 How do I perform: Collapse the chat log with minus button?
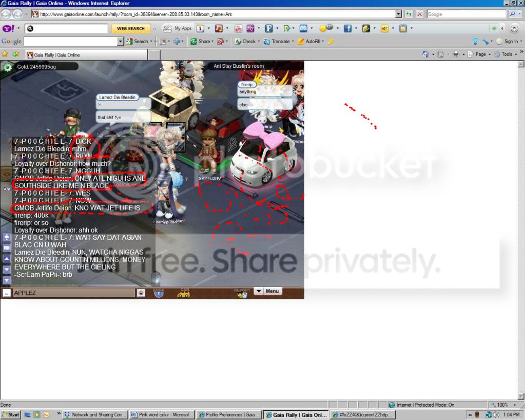[6, 293]
